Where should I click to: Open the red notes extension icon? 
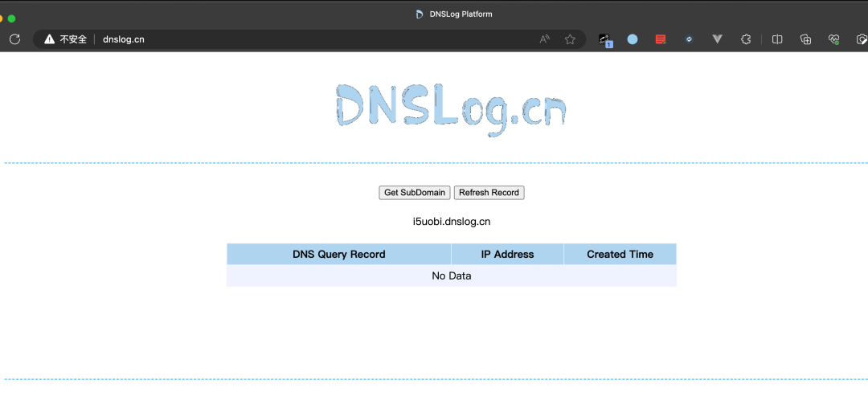[x=661, y=39]
